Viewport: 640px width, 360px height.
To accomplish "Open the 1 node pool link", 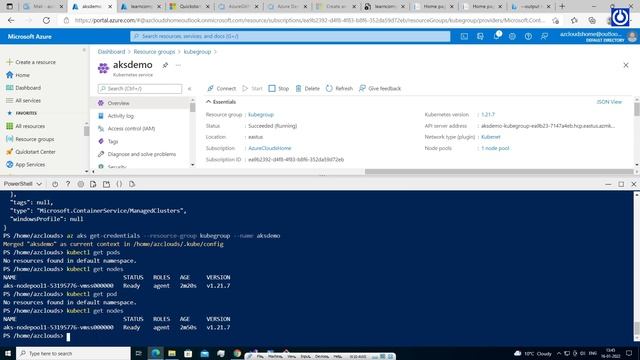I will click(495, 148).
